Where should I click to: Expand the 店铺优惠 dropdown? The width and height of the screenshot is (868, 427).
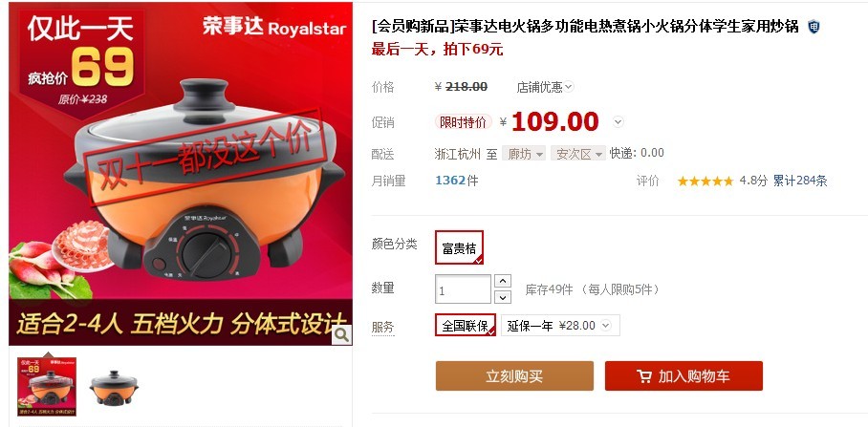(545, 87)
